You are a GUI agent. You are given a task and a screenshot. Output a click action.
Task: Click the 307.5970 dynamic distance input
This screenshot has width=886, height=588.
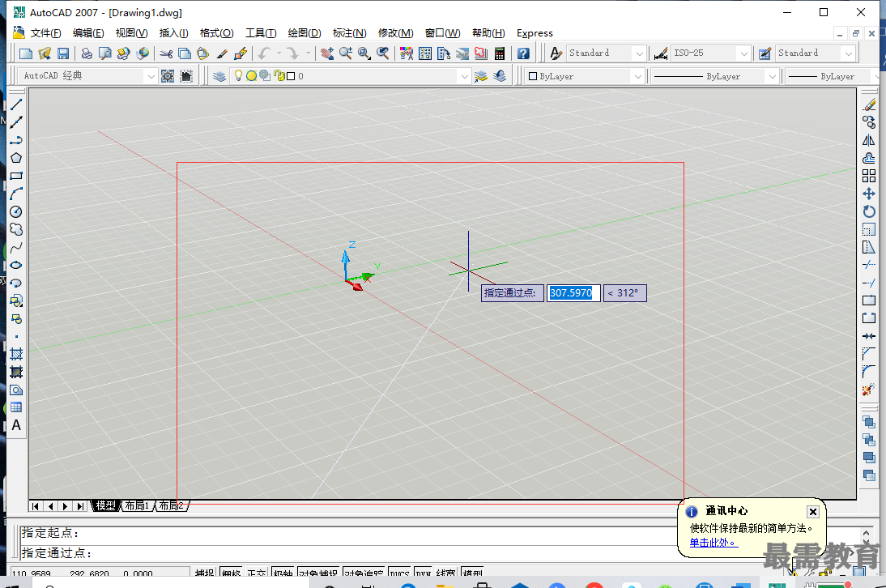(x=573, y=293)
